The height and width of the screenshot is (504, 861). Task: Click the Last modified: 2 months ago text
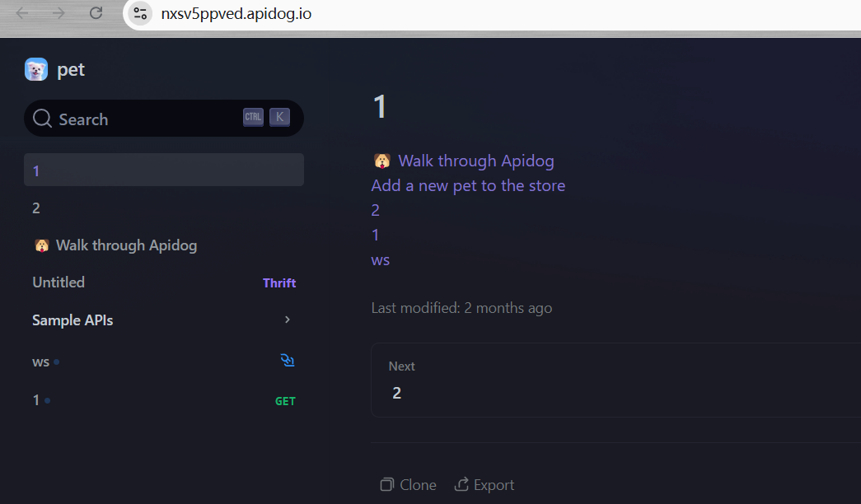(x=461, y=308)
